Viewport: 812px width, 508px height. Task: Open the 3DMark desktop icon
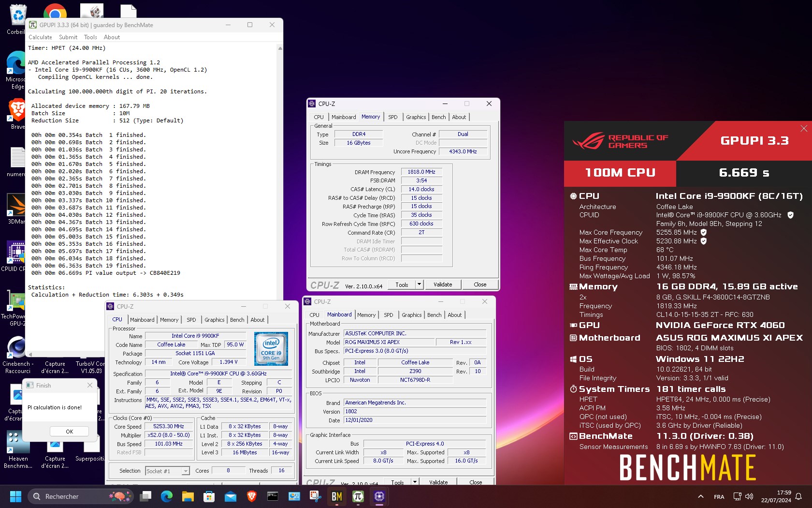(x=16, y=209)
